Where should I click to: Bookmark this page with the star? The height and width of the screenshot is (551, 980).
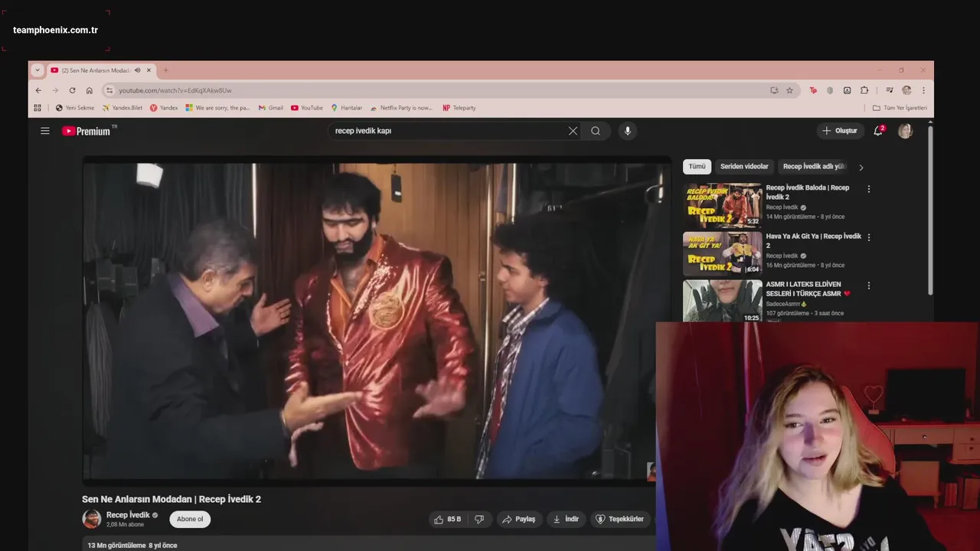coord(789,90)
